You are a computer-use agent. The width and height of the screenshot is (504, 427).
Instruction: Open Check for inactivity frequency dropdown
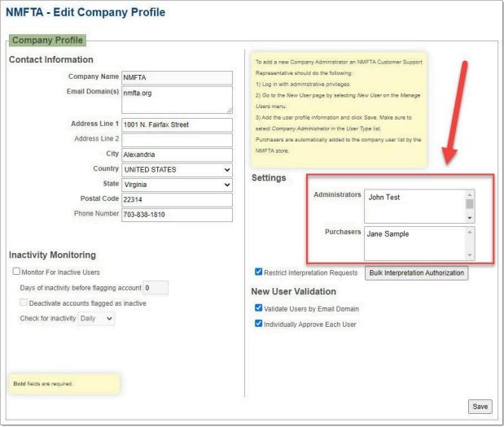pos(96,319)
